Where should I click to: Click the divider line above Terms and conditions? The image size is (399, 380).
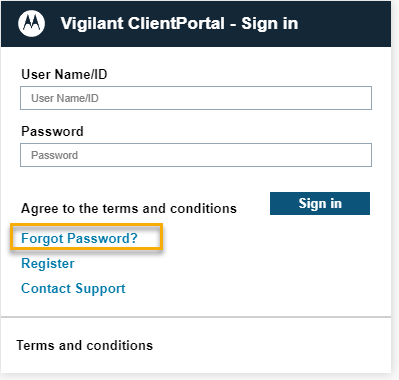196,317
